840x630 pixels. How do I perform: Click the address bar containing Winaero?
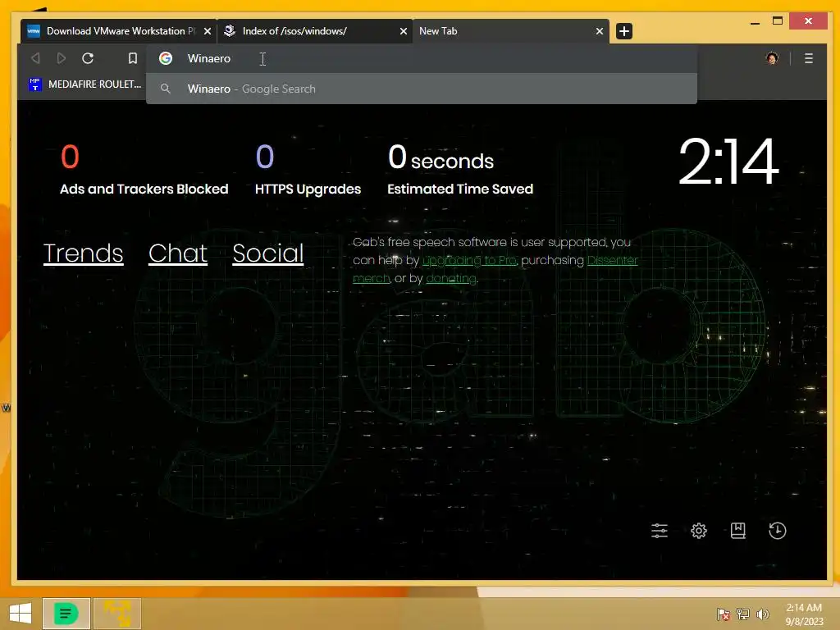(422, 58)
